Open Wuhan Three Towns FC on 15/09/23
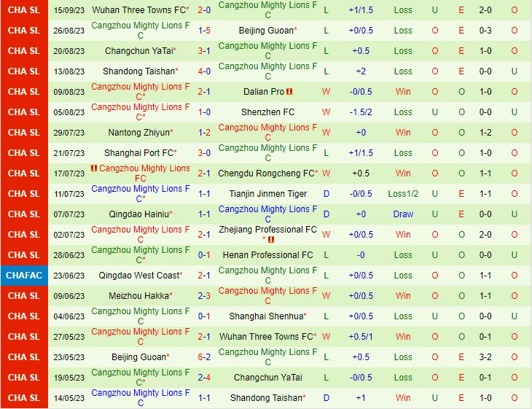The width and height of the screenshot is (532, 409). (x=138, y=10)
